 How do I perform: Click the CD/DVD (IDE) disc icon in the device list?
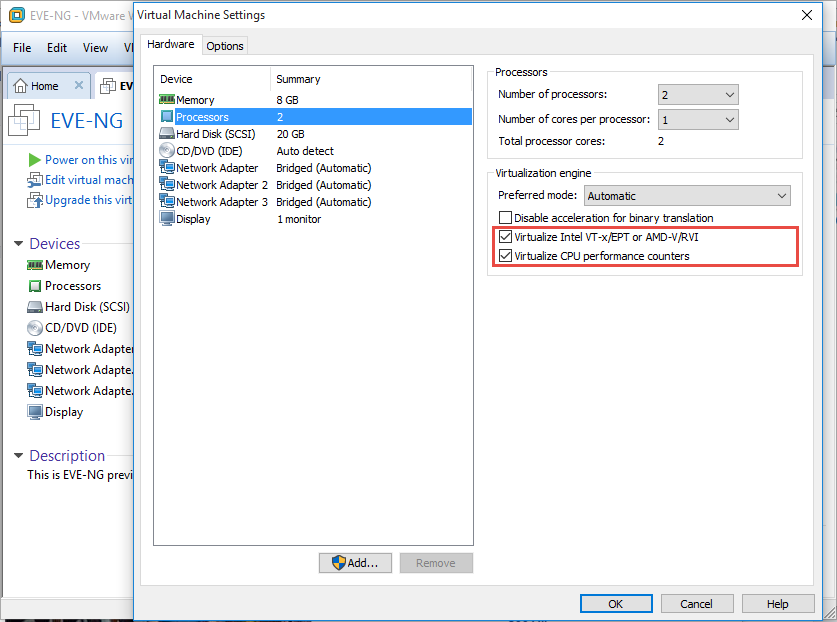[167, 151]
